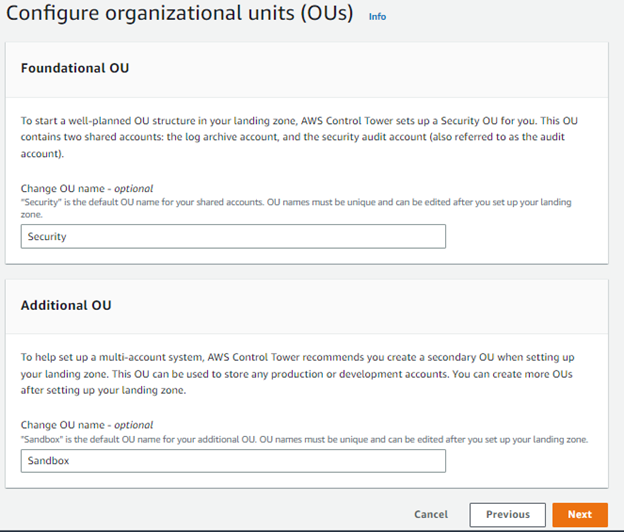The height and width of the screenshot is (532, 624).
Task: Click the Foundational OU description paragraph
Action: point(299,137)
